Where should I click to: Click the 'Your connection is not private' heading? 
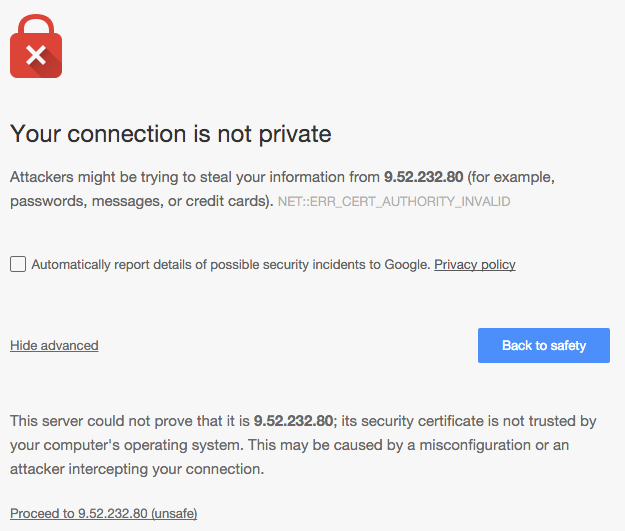(x=170, y=133)
